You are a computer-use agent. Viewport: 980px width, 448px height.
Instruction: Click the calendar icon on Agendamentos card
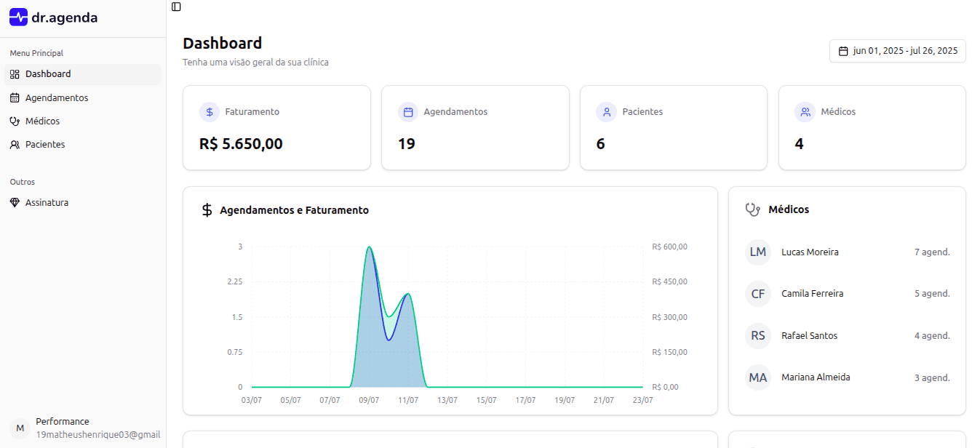[408, 112]
